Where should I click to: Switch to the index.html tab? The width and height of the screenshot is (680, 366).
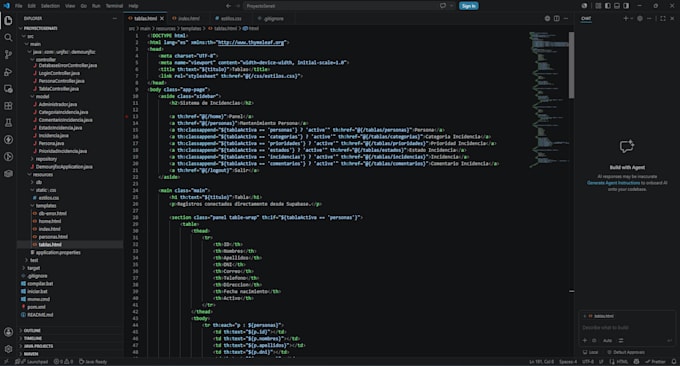coord(189,19)
